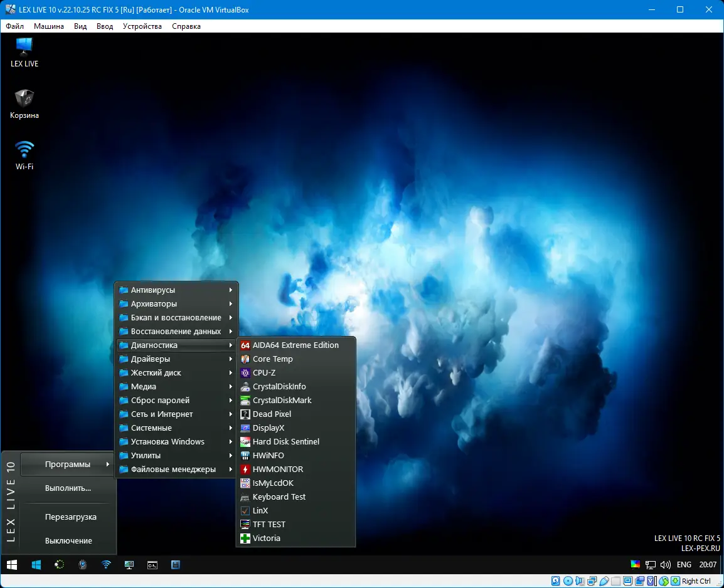The width and height of the screenshot is (724, 588).
Task: Launch AIDA64 Extreme Edition from the menu
Action: tap(295, 345)
